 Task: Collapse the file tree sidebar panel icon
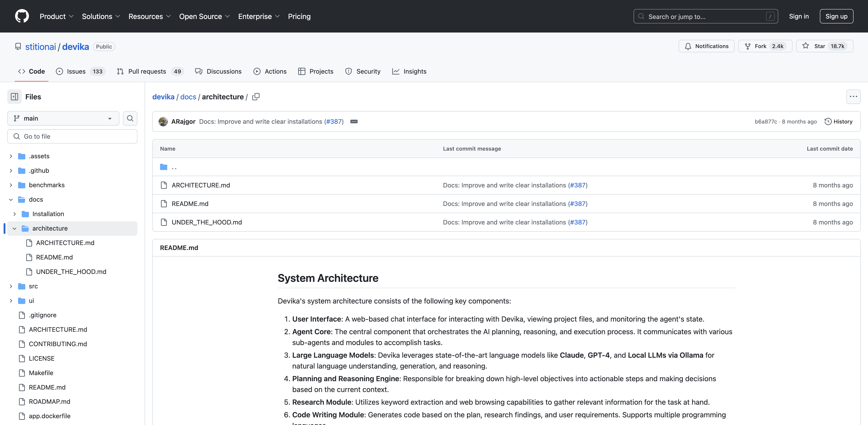click(x=14, y=97)
